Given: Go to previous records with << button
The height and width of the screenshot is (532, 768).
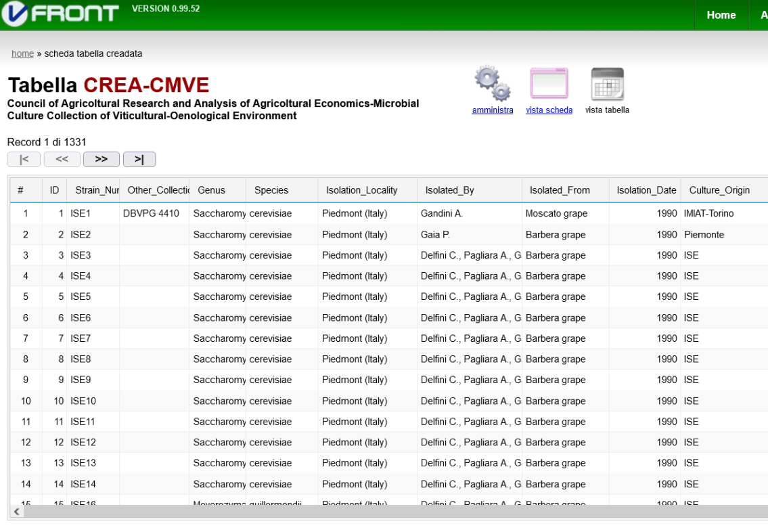Looking at the screenshot, I should pos(62,159).
